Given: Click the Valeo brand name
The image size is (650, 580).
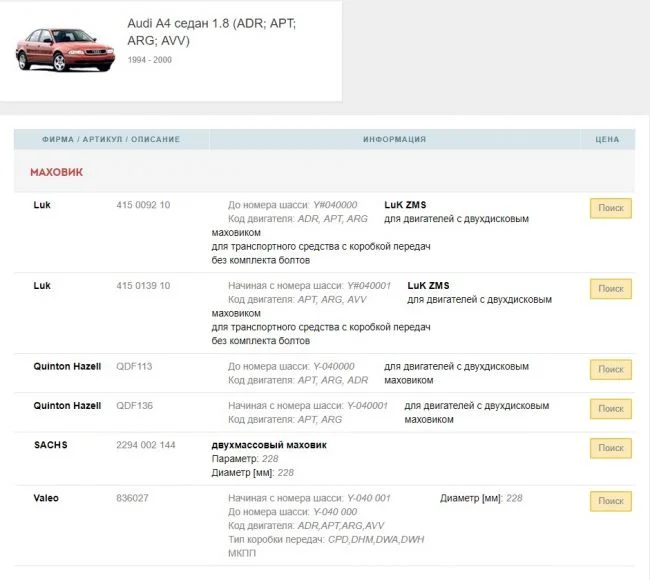Looking at the screenshot, I should pos(47,497).
